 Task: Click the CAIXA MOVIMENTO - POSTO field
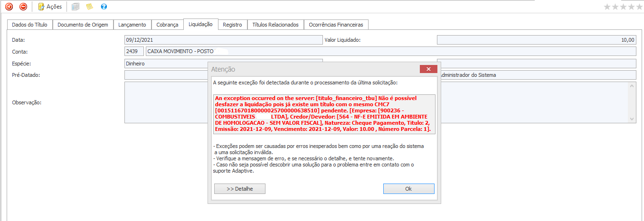pyautogui.click(x=390, y=51)
